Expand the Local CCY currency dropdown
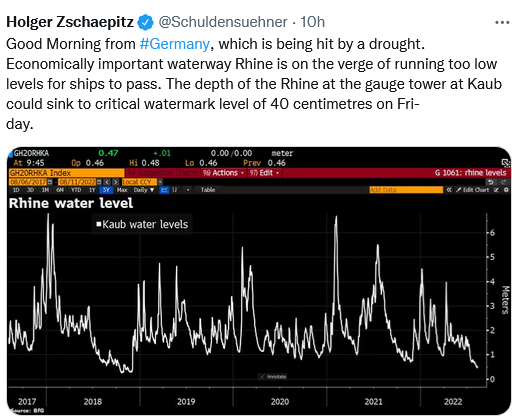The height and width of the screenshot is (417, 512). click(160, 182)
